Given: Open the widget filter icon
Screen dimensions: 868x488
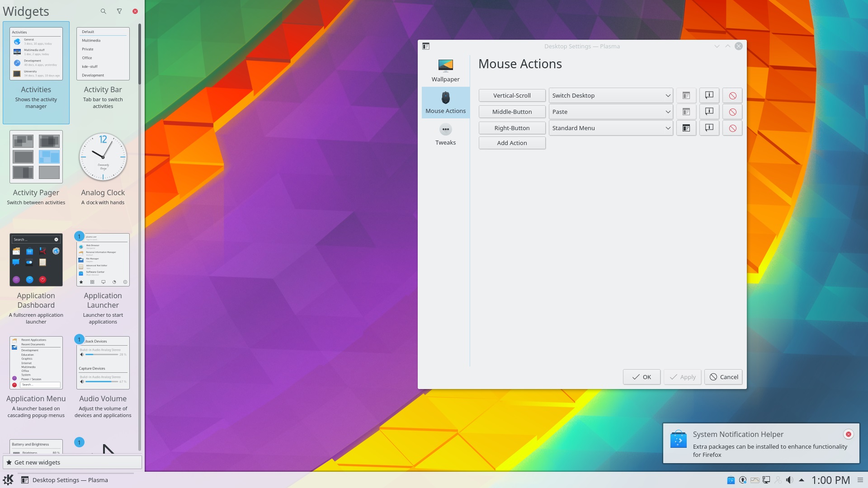Looking at the screenshot, I should coord(119,11).
